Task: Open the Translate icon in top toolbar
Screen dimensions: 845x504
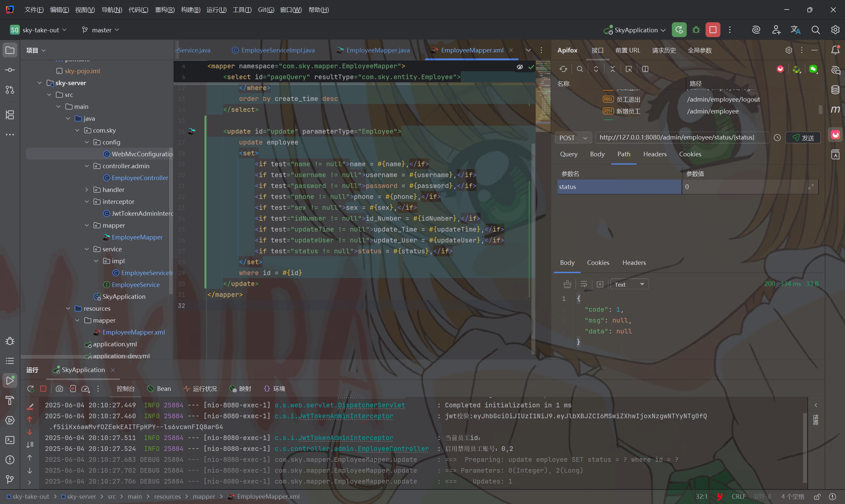Action: pos(795,30)
